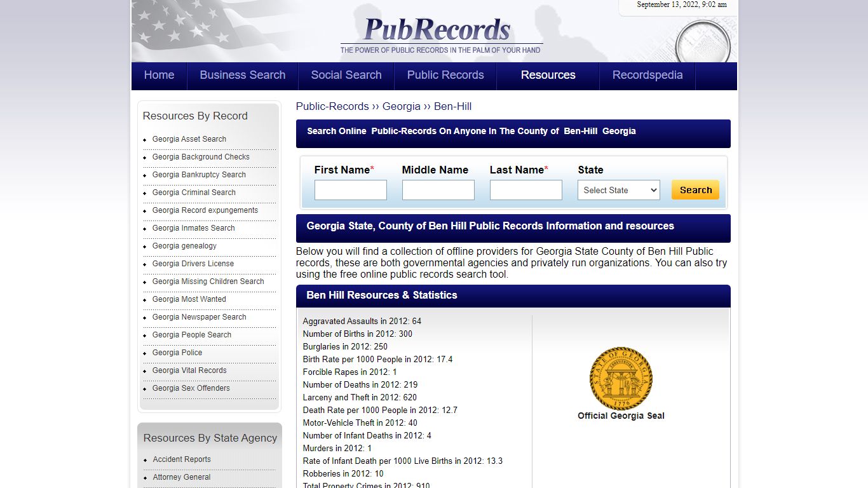Click the Official Georgia Seal image

click(x=621, y=379)
